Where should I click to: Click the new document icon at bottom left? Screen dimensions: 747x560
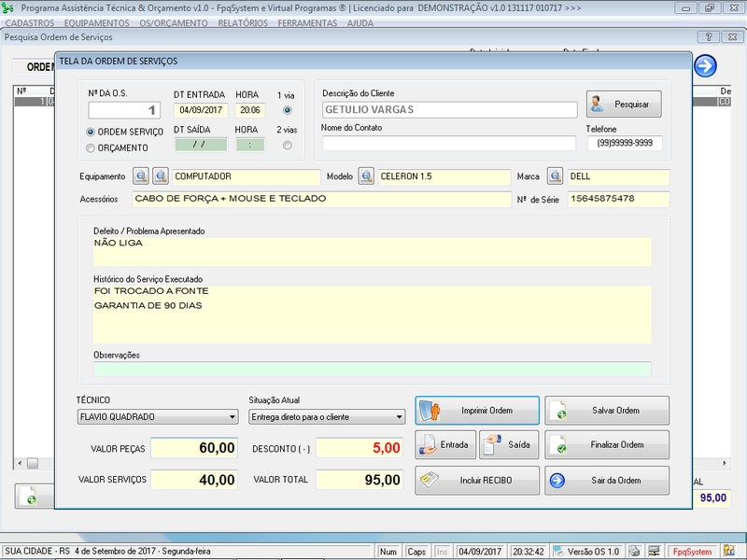29,497
